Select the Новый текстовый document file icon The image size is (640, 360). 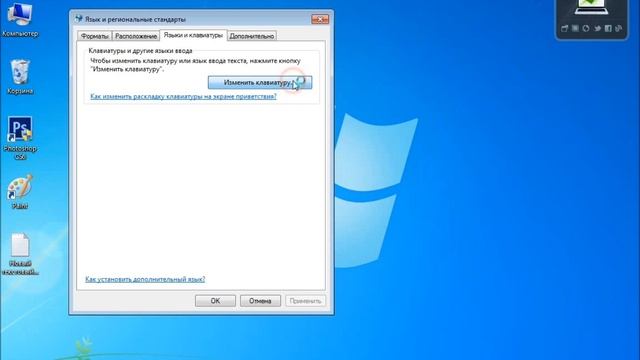point(20,254)
